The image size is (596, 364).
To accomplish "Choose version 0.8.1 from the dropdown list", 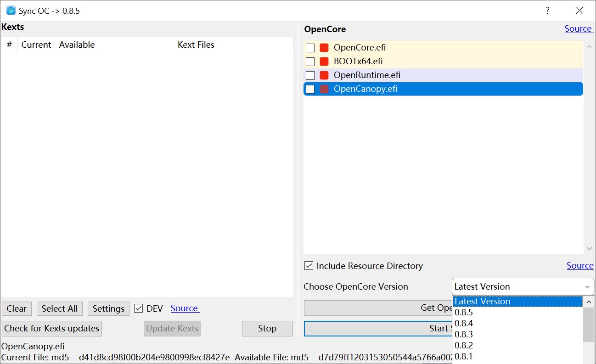I will [x=517, y=357].
